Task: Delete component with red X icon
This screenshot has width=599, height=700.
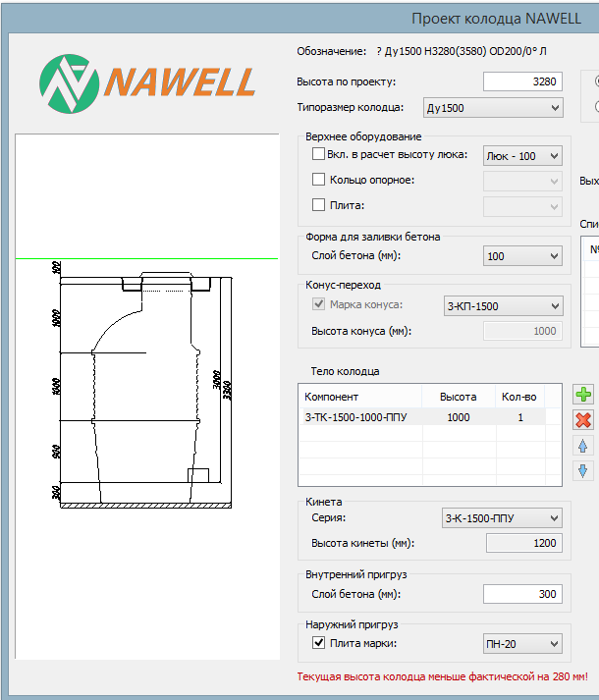Action: [x=583, y=420]
